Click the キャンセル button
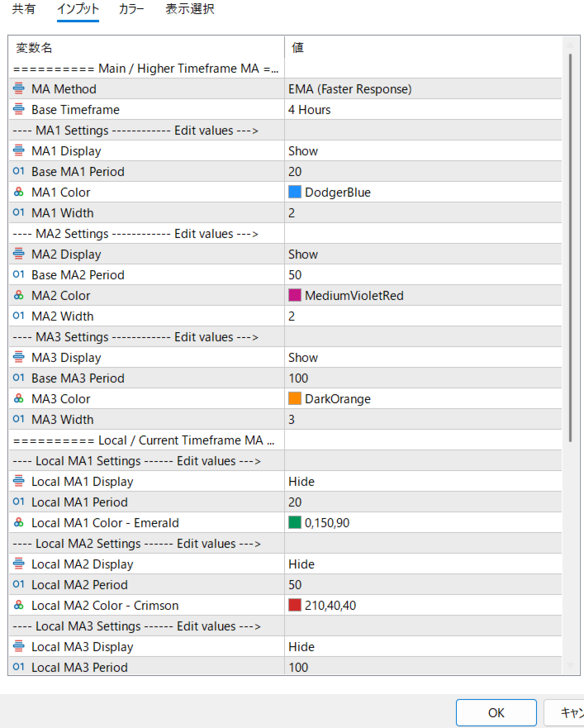The height and width of the screenshot is (728, 584). 564,712
